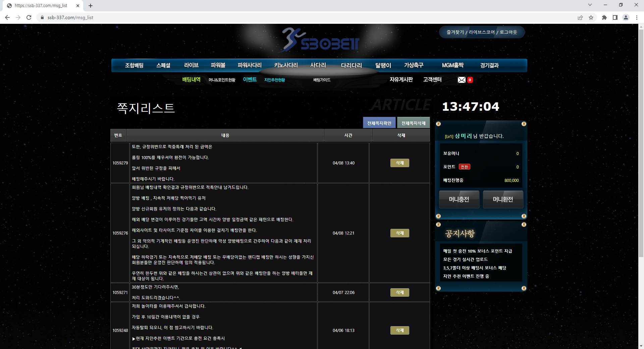Open the 사다리 menu
The image size is (644, 349).
tap(318, 65)
